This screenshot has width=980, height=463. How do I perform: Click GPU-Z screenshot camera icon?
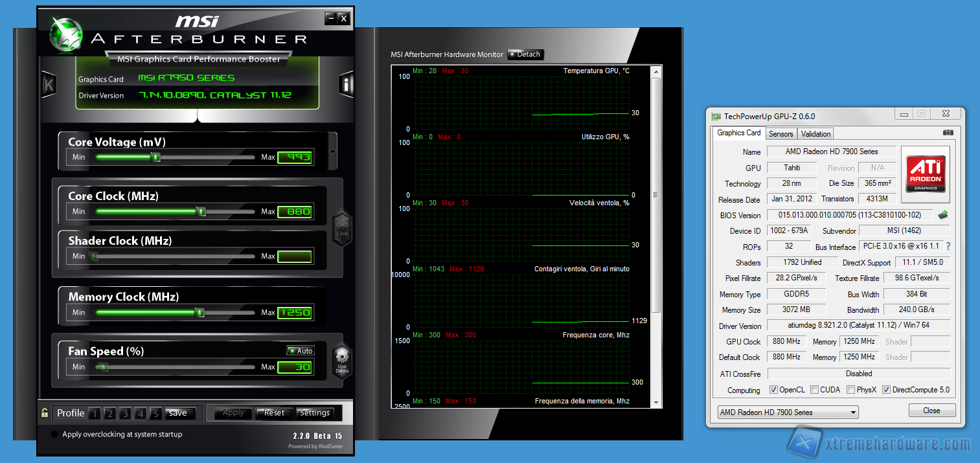[x=948, y=133]
